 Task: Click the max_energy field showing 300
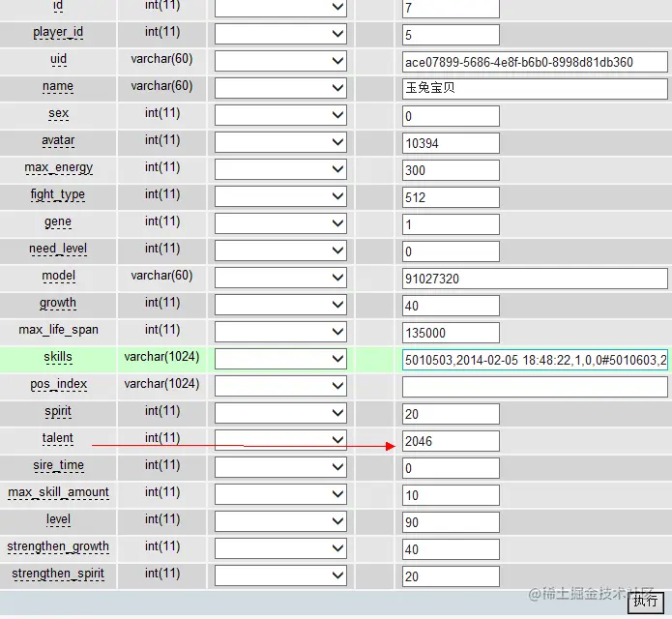(x=451, y=170)
